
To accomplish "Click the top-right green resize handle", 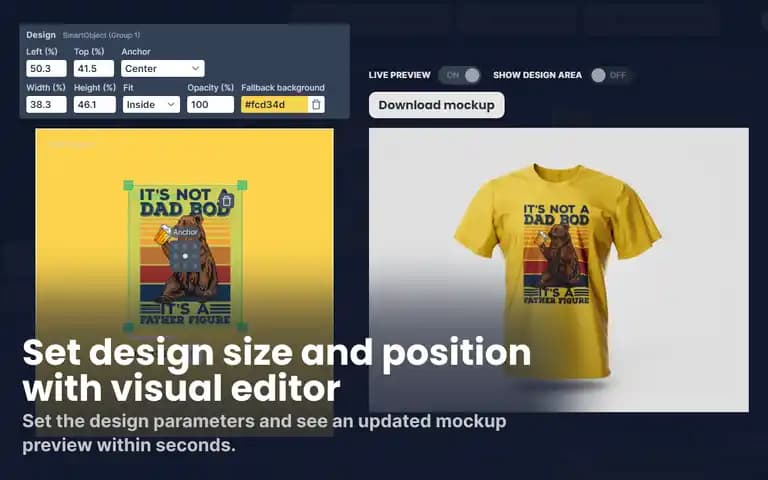I will click(242, 185).
